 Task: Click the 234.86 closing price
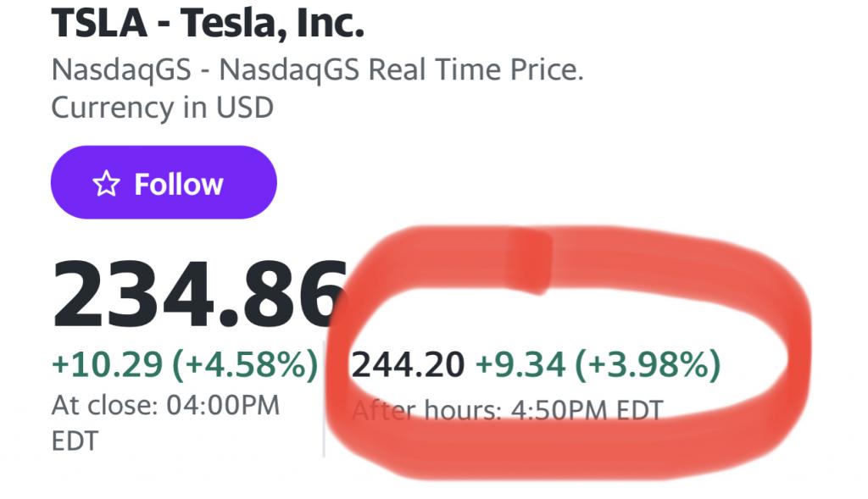(x=199, y=294)
